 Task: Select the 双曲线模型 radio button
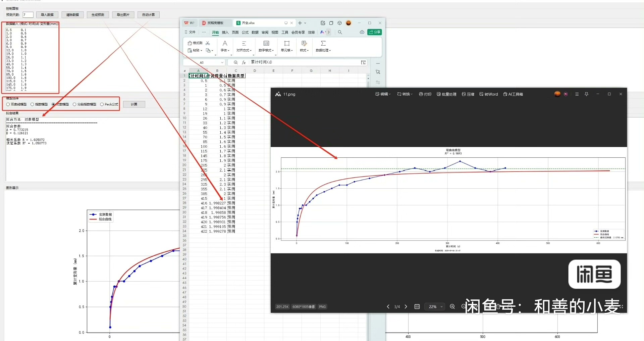8,104
